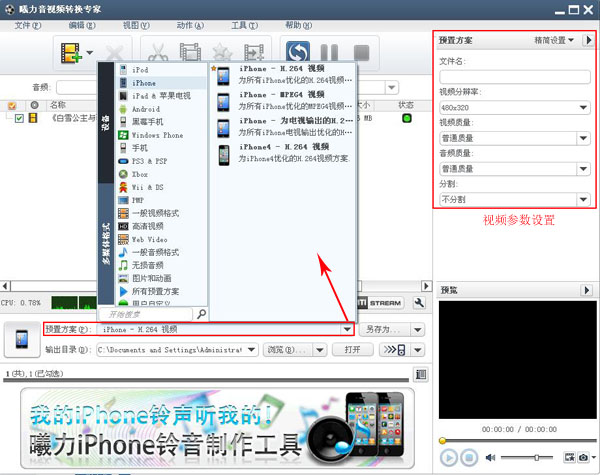The height and width of the screenshot is (475, 600).
Task: Click the preview volume slider
Action: [527, 457]
